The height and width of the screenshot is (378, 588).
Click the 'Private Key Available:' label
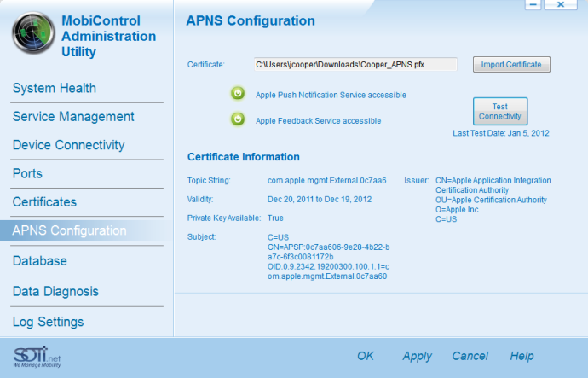(x=224, y=218)
